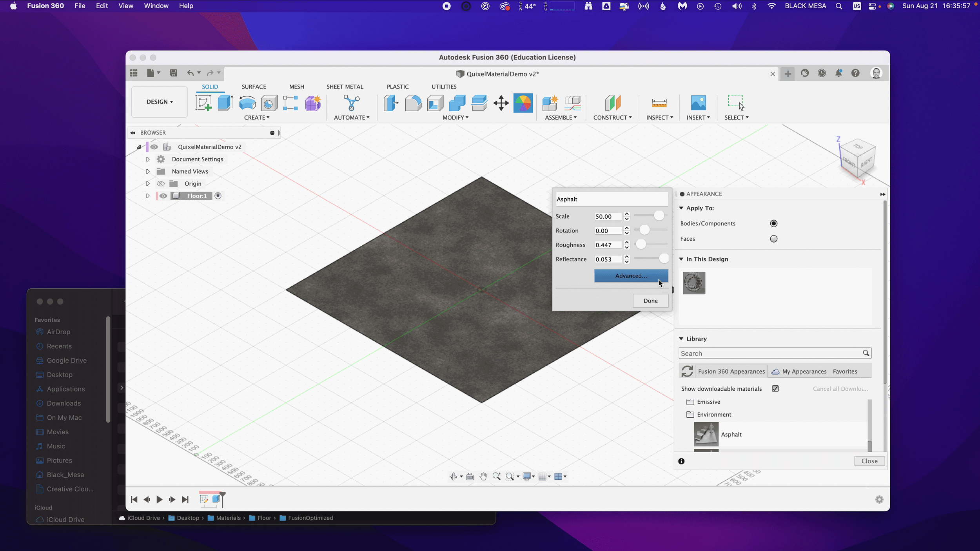Pick the Hole tool icon
The height and width of the screenshot is (551, 980).
(269, 103)
